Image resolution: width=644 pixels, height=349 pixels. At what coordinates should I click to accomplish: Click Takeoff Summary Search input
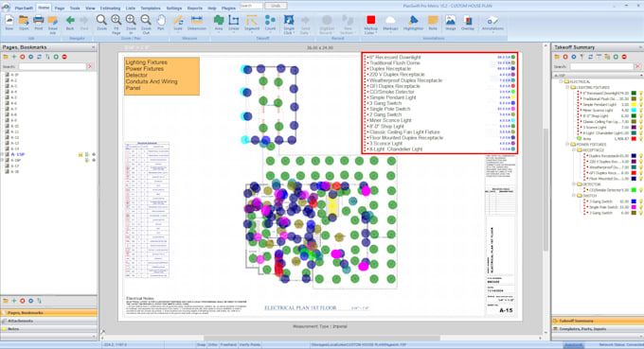click(601, 66)
